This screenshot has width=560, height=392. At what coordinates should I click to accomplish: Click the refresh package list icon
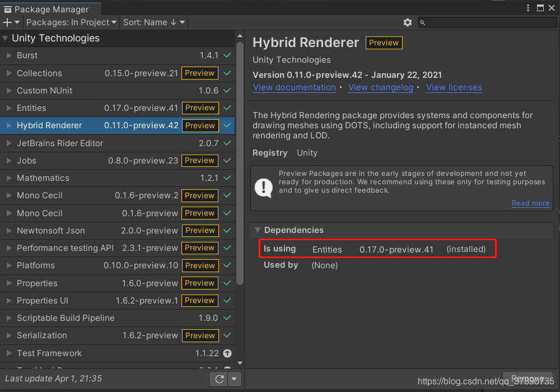click(x=220, y=379)
